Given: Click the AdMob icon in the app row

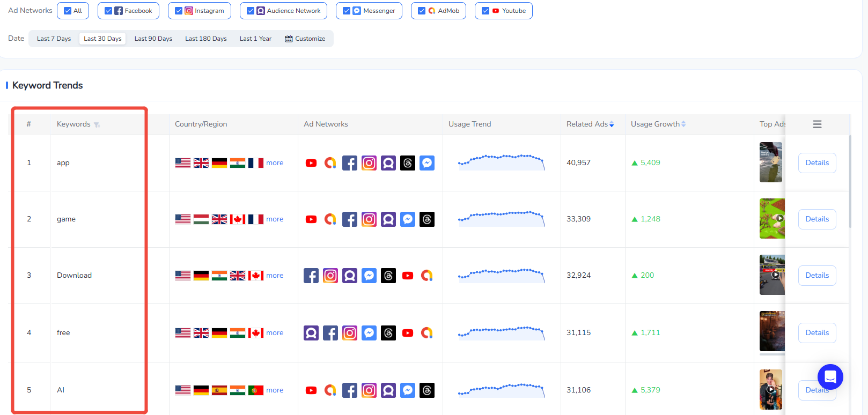Looking at the screenshot, I should click(x=330, y=163).
